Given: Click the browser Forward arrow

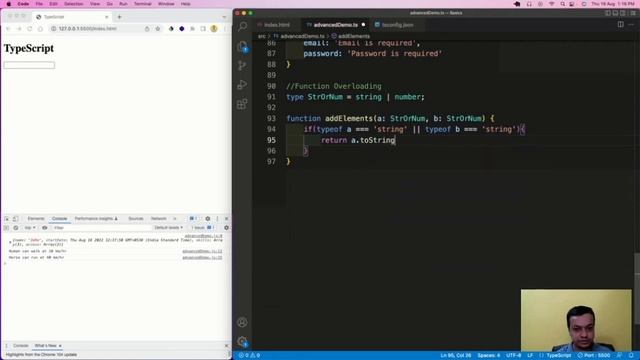Looking at the screenshot, I should coord(19,29).
